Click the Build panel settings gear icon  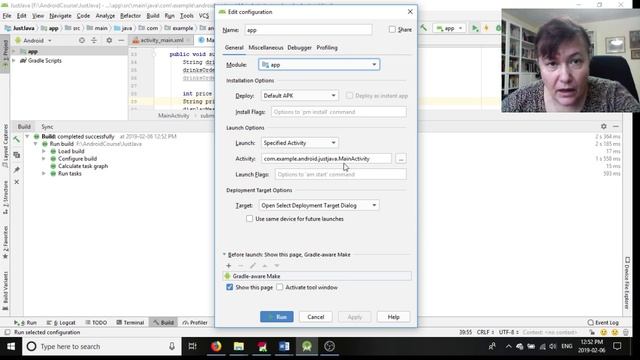[604, 127]
